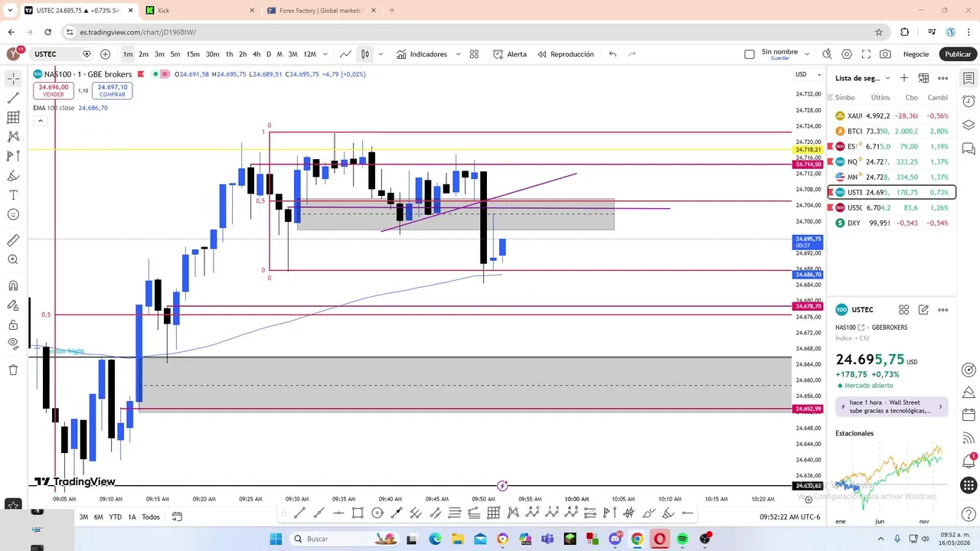Select the ruler measure tool
The height and width of the screenshot is (551, 980).
[x=13, y=240]
